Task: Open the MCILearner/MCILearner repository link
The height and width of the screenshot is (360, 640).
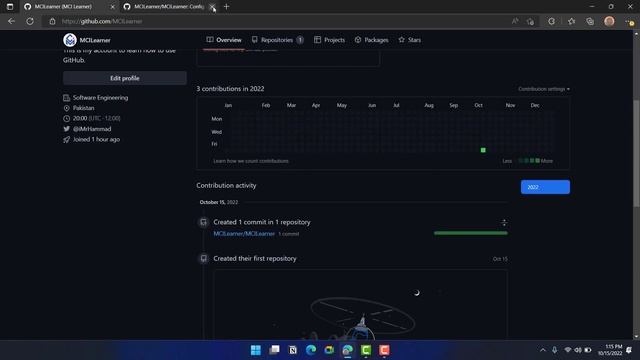Action: [x=244, y=234]
